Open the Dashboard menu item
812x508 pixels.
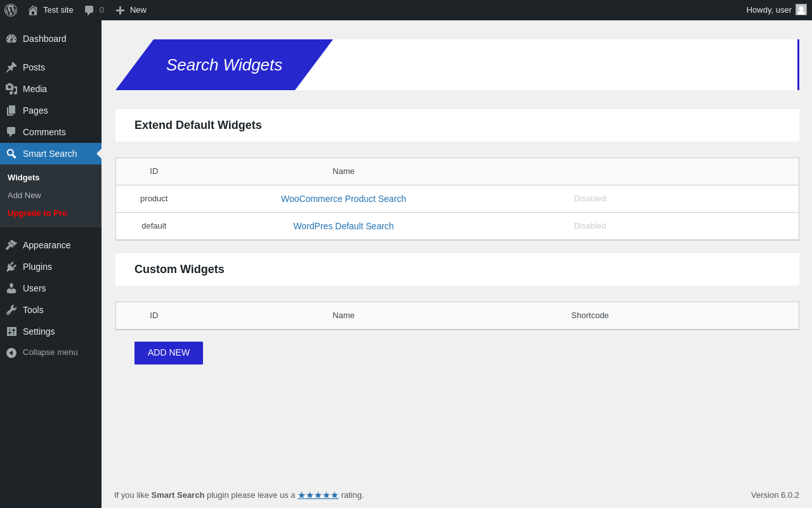(x=51, y=39)
